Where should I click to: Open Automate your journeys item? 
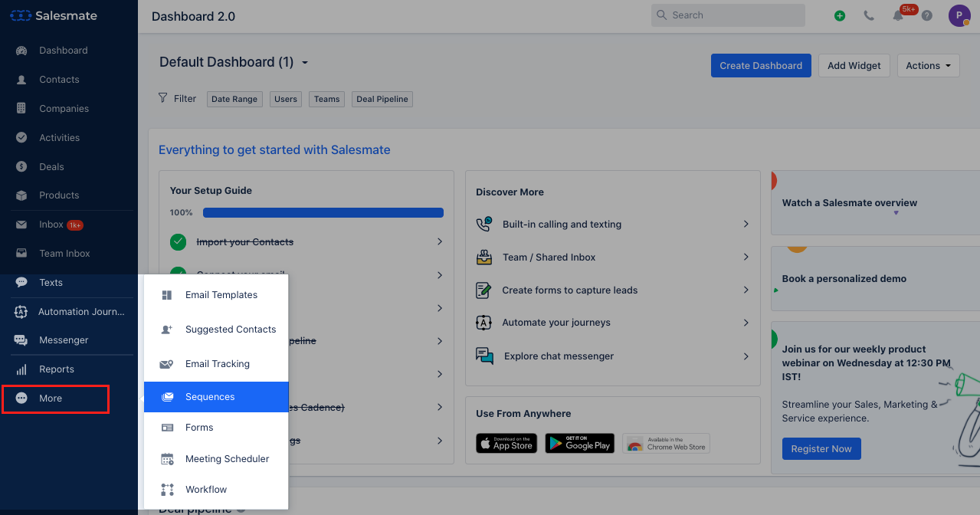[x=612, y=323]
